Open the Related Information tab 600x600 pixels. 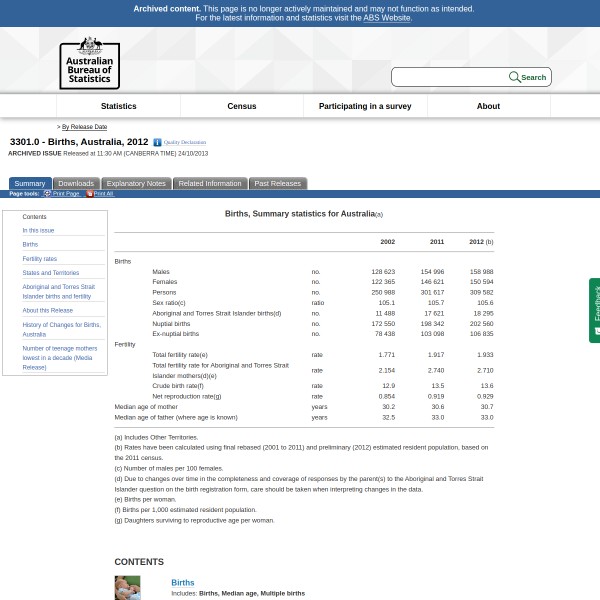pyautogui.click(x=210, y=184)
